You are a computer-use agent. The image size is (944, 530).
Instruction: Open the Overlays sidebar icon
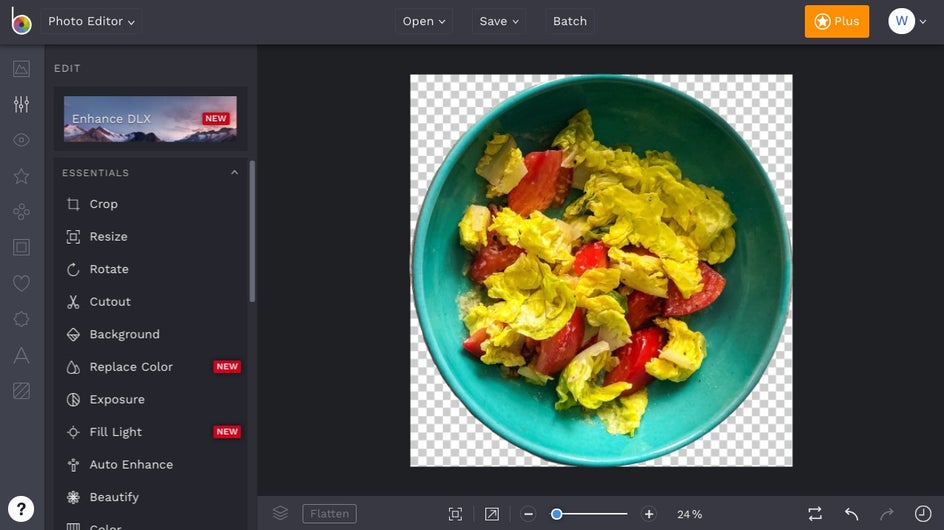tap(21, 319)
